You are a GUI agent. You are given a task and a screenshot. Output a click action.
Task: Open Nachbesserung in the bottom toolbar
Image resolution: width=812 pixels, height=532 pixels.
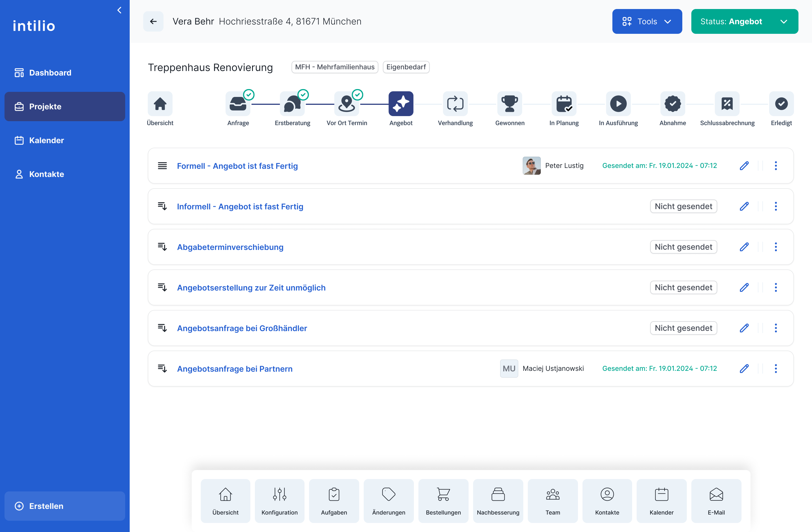tap(498, 501)
